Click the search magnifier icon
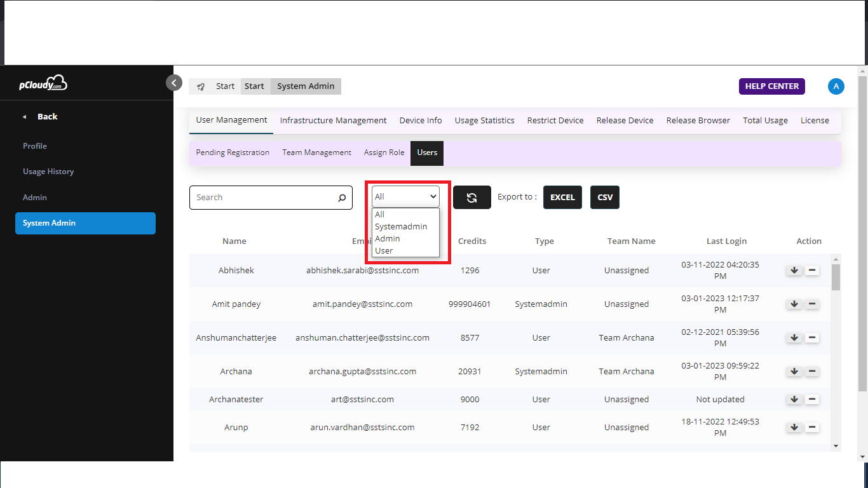The image size is (868, 488). (x=342, y=198)
